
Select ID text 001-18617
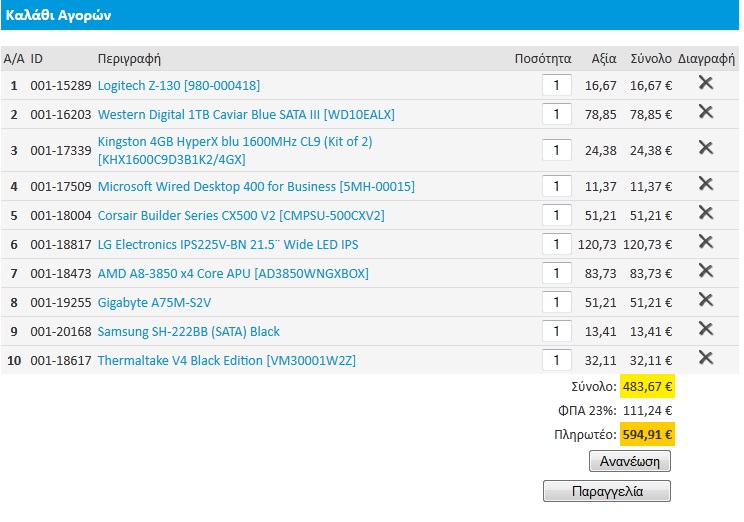pyautogui.click(x=61, y=360)
